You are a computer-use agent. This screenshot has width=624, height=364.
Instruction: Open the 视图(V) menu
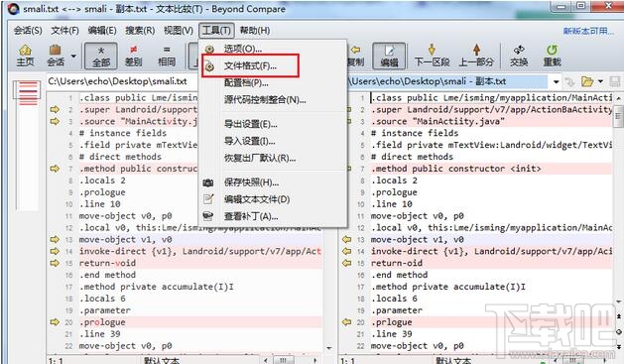179,30
